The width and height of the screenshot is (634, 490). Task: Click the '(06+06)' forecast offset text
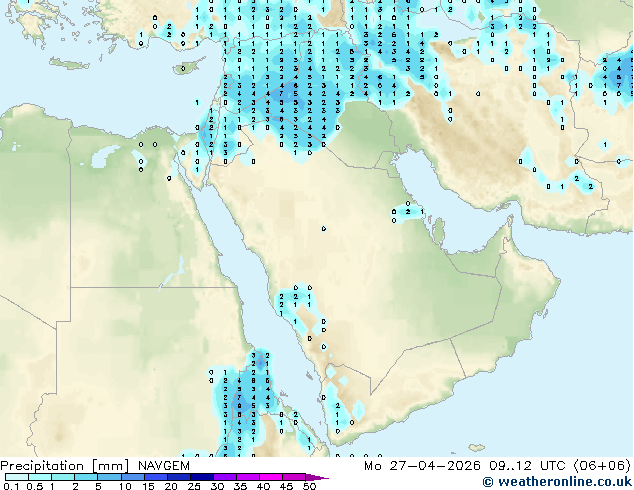coord(602,466)
